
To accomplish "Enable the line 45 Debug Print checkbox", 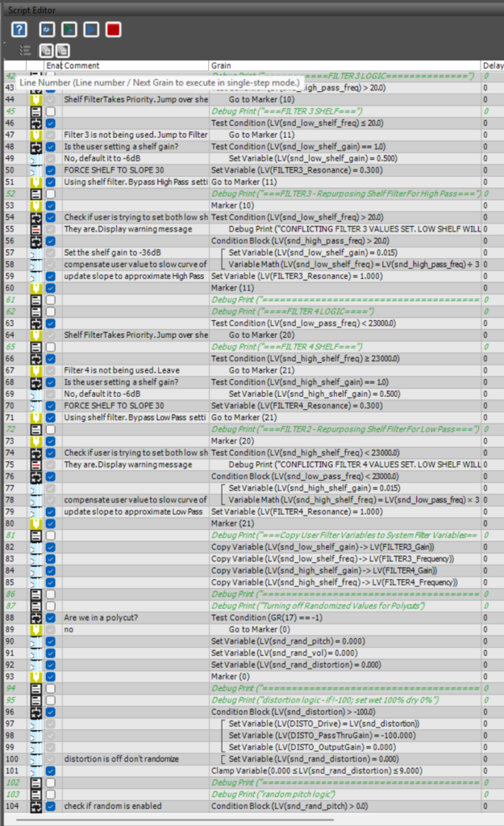I will click(x=51, y=111).
